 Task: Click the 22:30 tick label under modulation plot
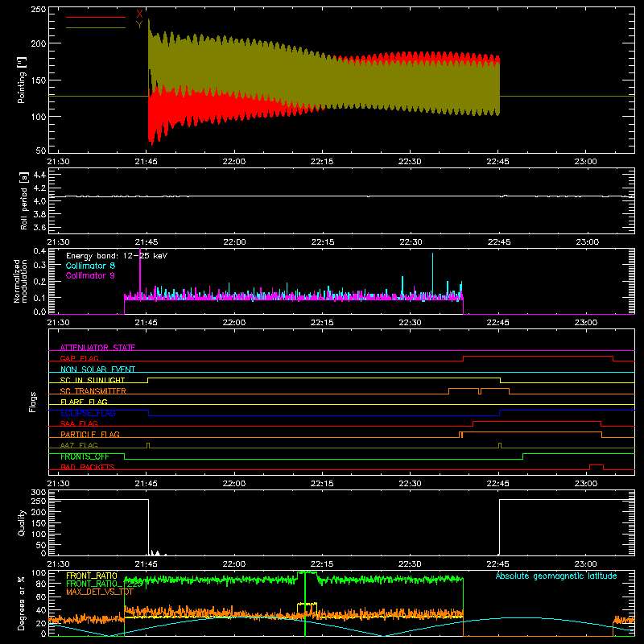tap(410, 323)
